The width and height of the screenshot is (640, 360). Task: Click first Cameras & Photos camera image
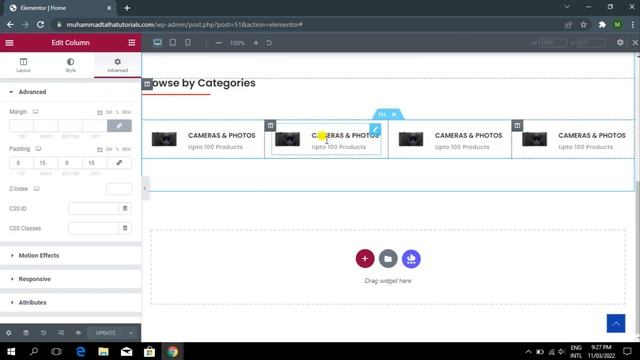click(x=164, y=139)
